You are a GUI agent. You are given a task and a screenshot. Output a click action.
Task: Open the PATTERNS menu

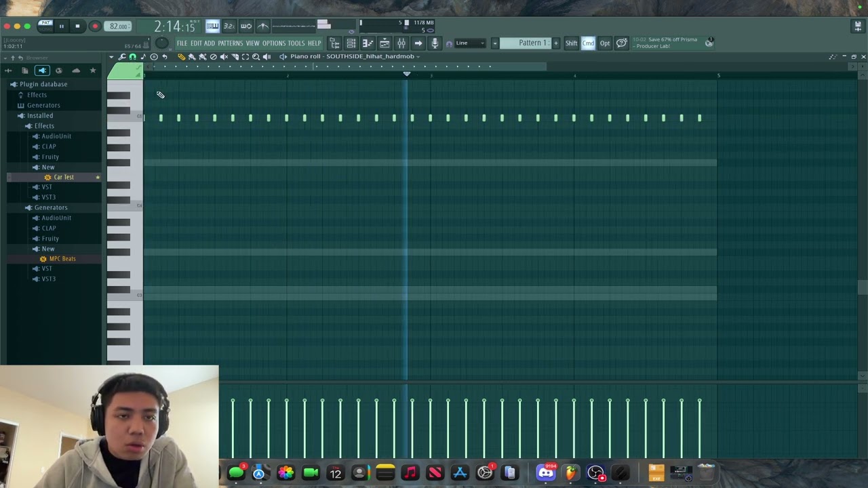coord(230,43)
